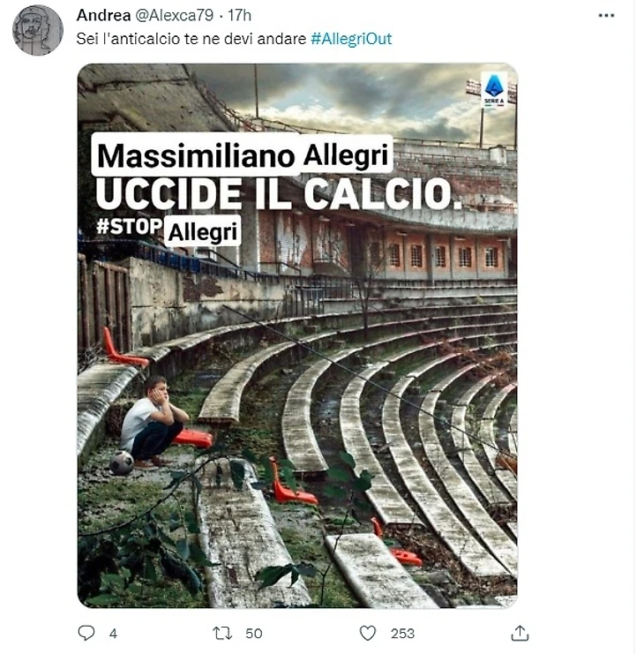Open the @Alexca79 handle link

point(175,15)
